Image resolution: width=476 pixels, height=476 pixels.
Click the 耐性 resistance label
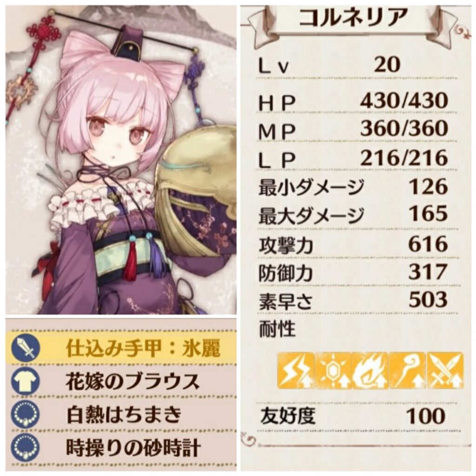click(x=277, y=329)
